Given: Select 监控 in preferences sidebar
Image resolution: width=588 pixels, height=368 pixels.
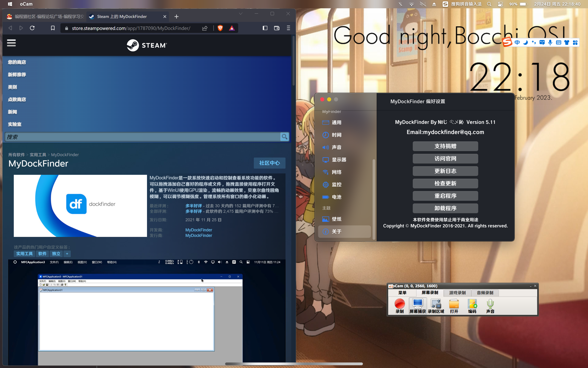Looking at the screenshot, I should click(345, 184).
